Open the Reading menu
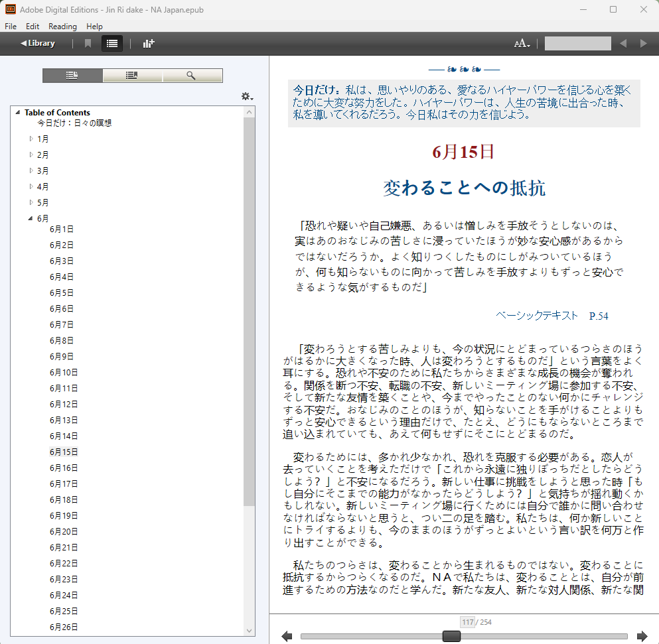 tap(62, 27)
